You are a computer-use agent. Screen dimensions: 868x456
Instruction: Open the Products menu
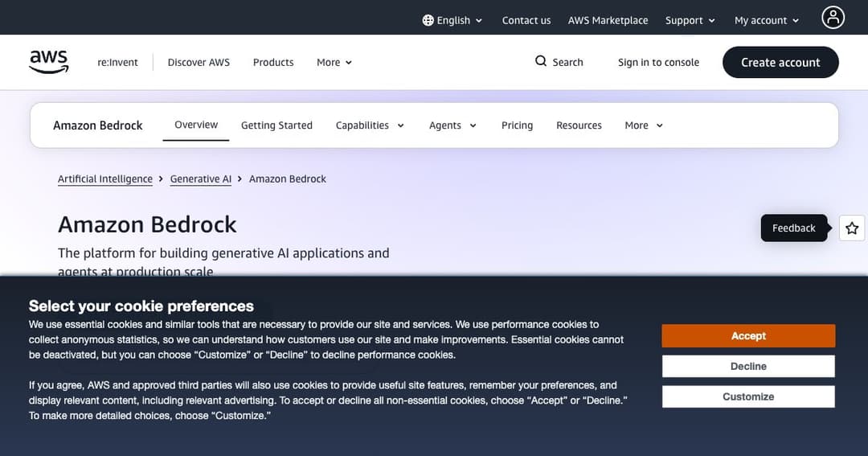point(273,63)
